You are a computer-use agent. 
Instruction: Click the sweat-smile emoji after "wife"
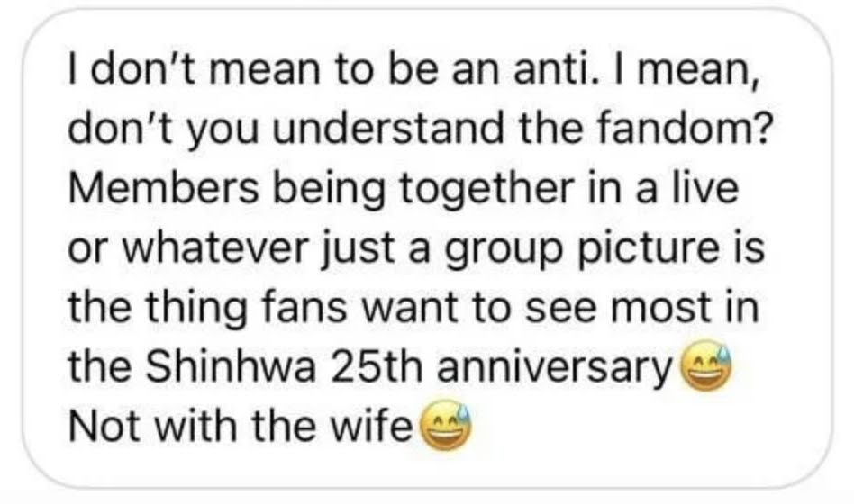coord(447,426)
